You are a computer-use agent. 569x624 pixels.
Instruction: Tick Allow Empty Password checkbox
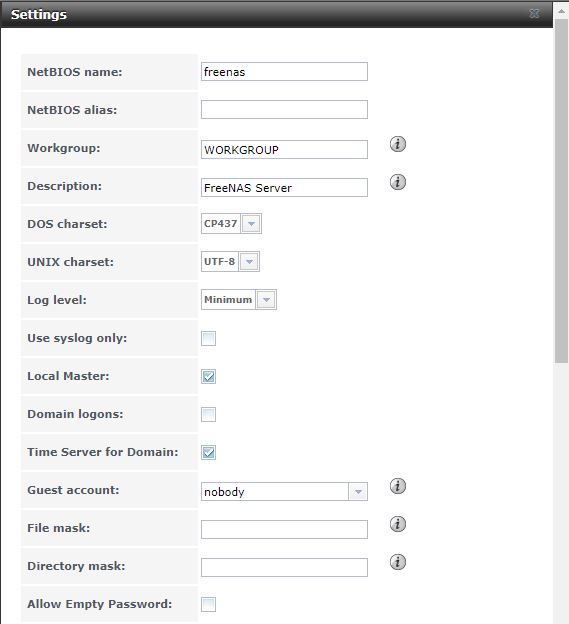[x=209, y=604]
